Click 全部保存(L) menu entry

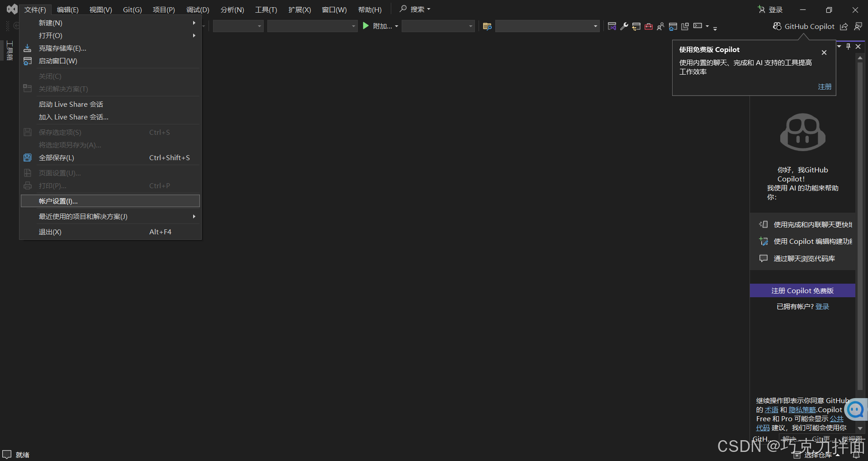click(x=110, y=157)
